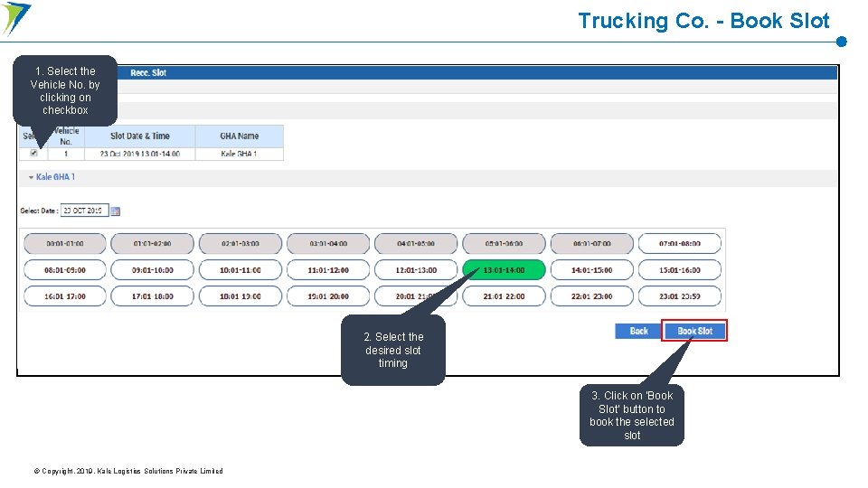Pick the 16:01-17:00 time slot
The height and width of the screenshot is (488, 868).
pos(65,296)
